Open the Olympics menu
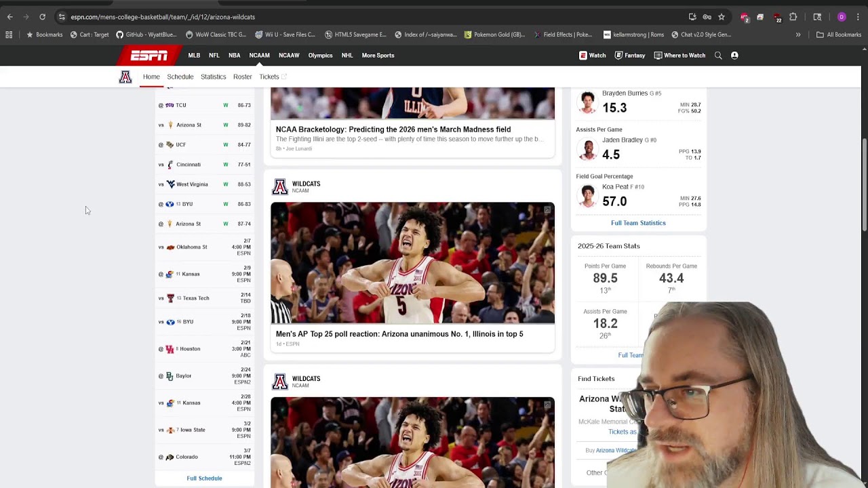 [x=320, y=56]
